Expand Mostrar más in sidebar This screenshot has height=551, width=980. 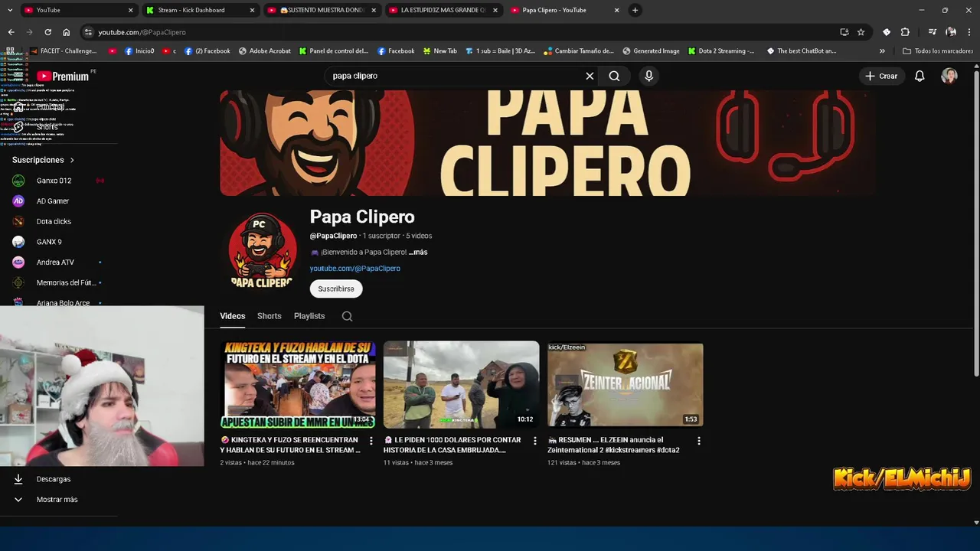click(57, 500)
